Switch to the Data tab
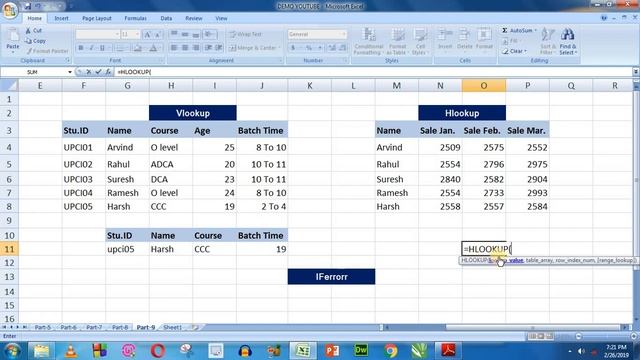 (166, 18)
